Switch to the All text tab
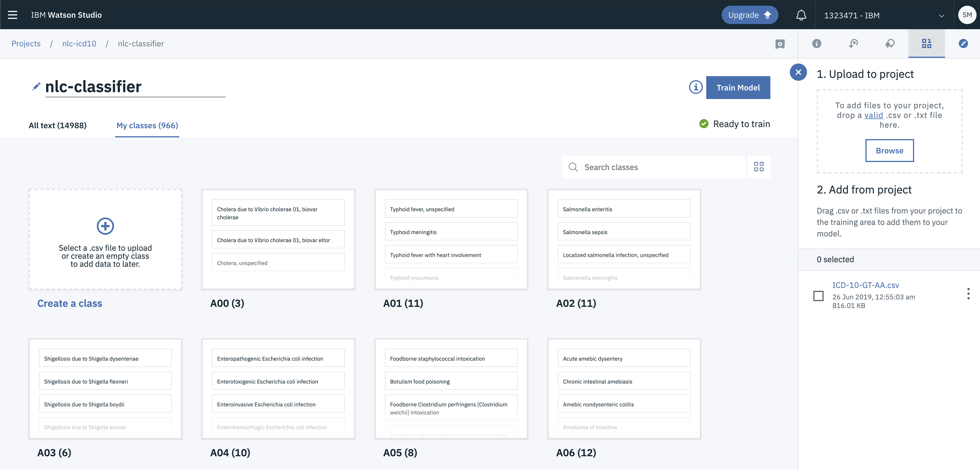980x470 pixels. [58, 125]
